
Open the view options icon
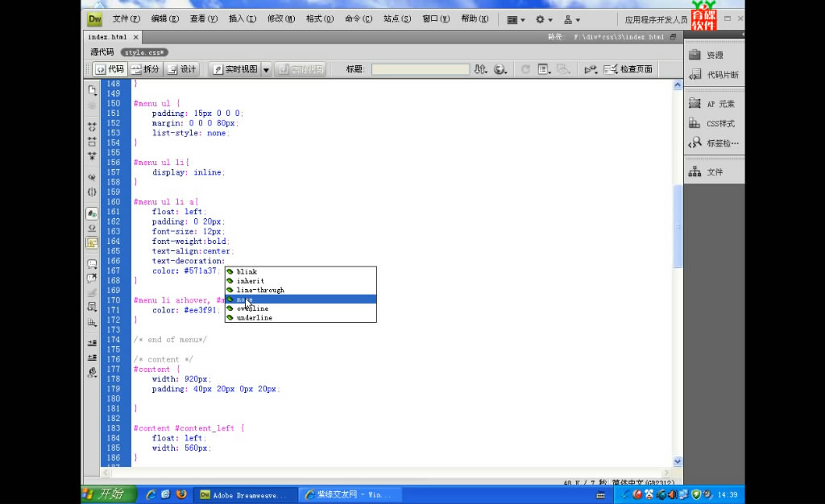(x=544, y=69)
